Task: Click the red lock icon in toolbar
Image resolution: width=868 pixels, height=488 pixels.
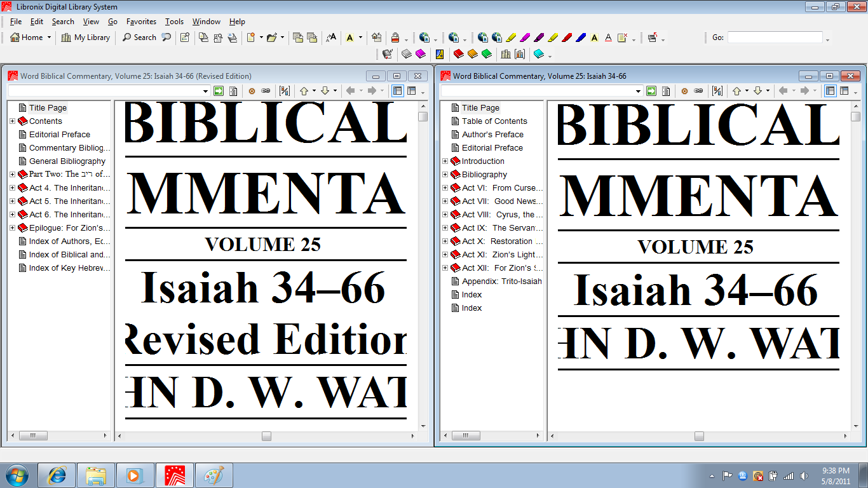Action: [395, 37]
